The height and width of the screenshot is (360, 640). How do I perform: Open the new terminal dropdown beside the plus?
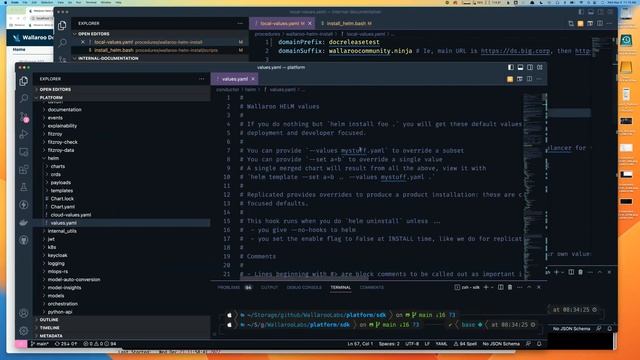492,287
